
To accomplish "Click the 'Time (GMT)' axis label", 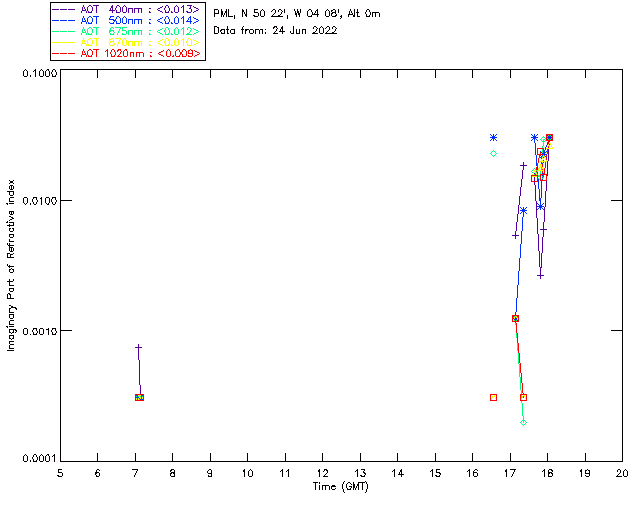I will click(x=341, y=487).
